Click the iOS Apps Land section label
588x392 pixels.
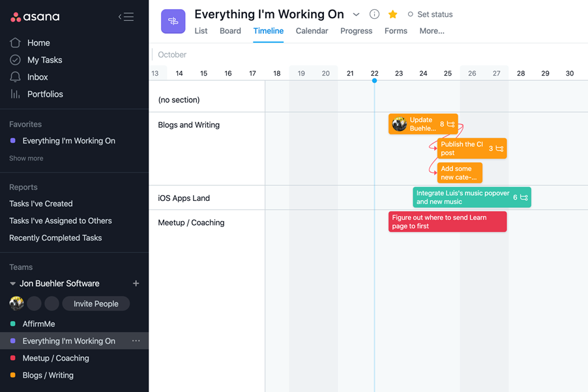[x=184, y=198]
